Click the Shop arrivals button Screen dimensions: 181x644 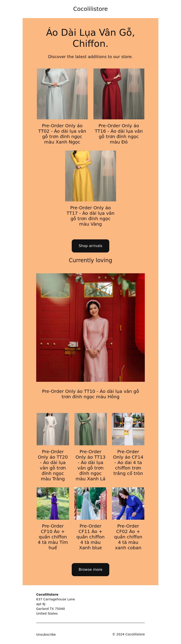[x=90, y=246]
